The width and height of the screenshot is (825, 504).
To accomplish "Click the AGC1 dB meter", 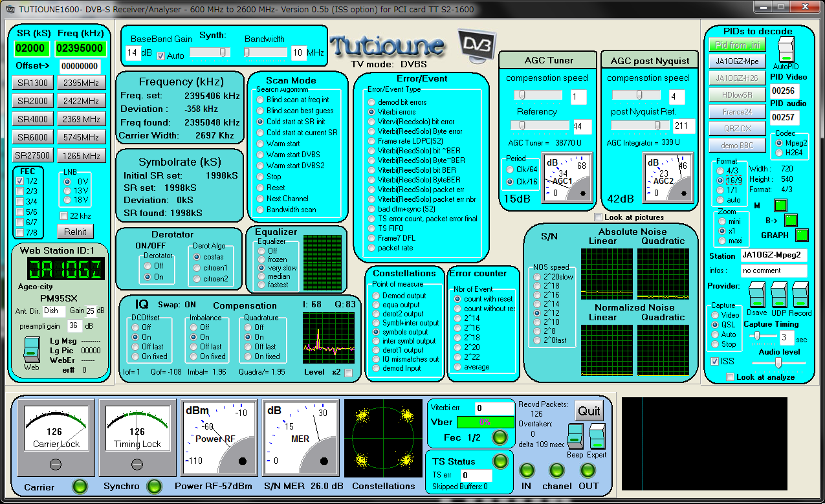I will click(567, 179).
